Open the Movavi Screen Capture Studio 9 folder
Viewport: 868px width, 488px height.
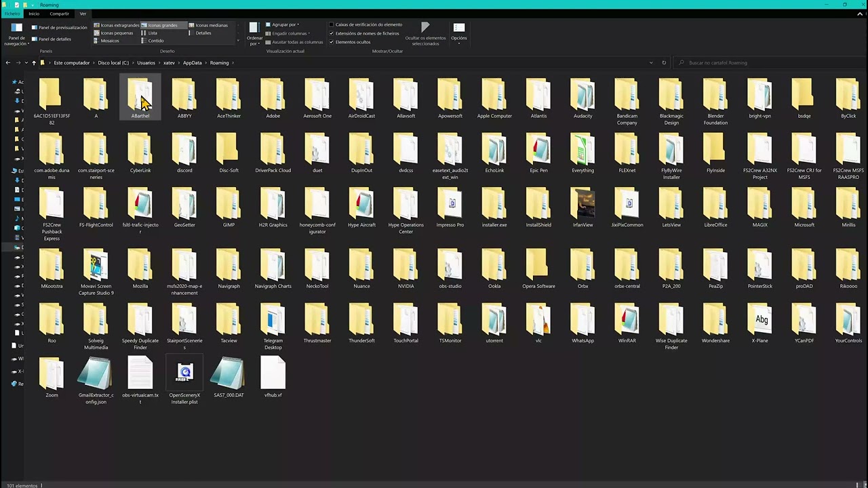point(96,272)
